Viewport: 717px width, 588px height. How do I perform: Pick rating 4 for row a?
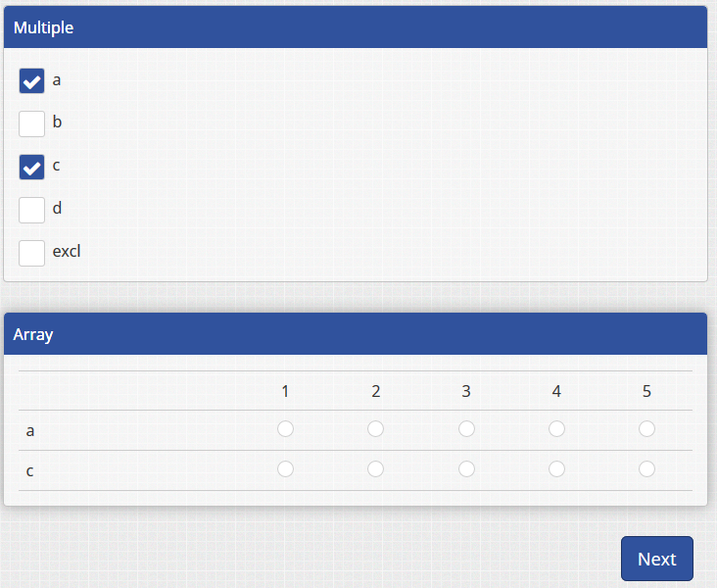click(x=556, y=429)
